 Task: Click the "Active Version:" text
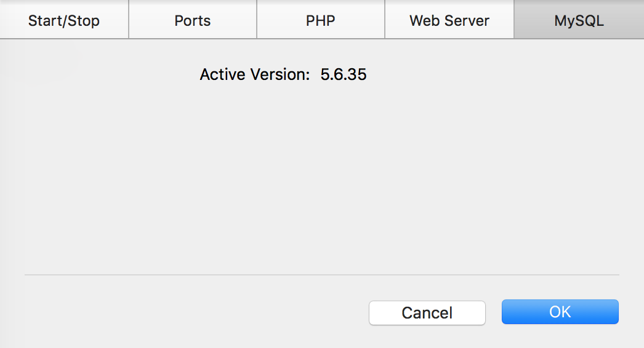(x=254, y=75)
